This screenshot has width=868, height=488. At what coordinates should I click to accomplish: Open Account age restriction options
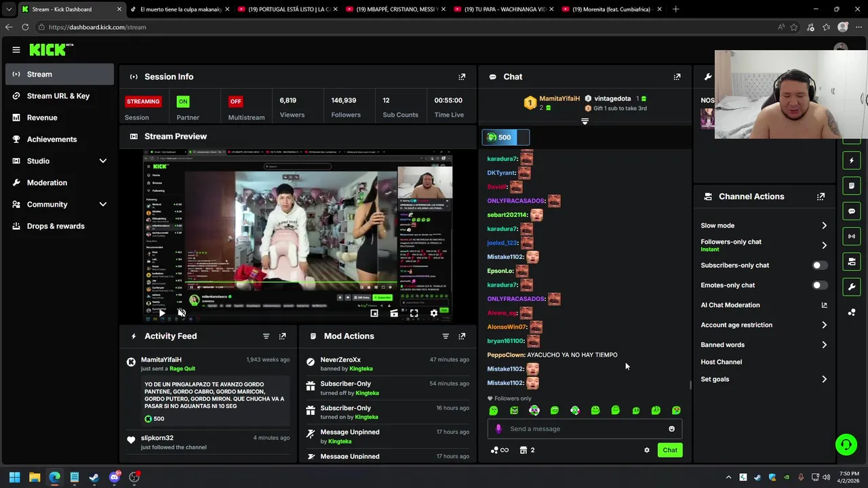pos(764,325)
